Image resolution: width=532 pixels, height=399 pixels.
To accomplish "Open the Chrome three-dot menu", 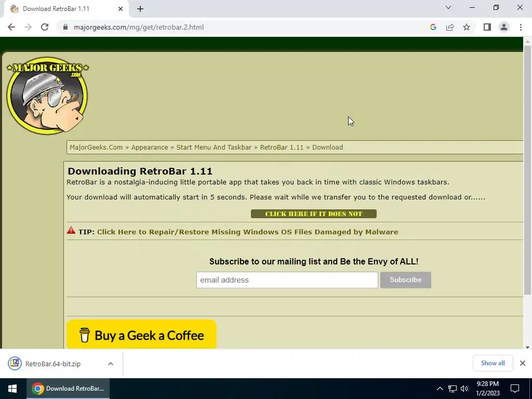I will 521,27.
